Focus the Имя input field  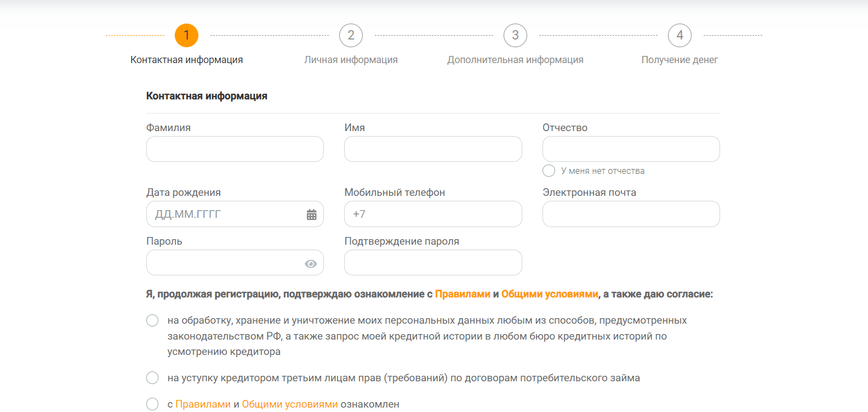click(433, 149)
